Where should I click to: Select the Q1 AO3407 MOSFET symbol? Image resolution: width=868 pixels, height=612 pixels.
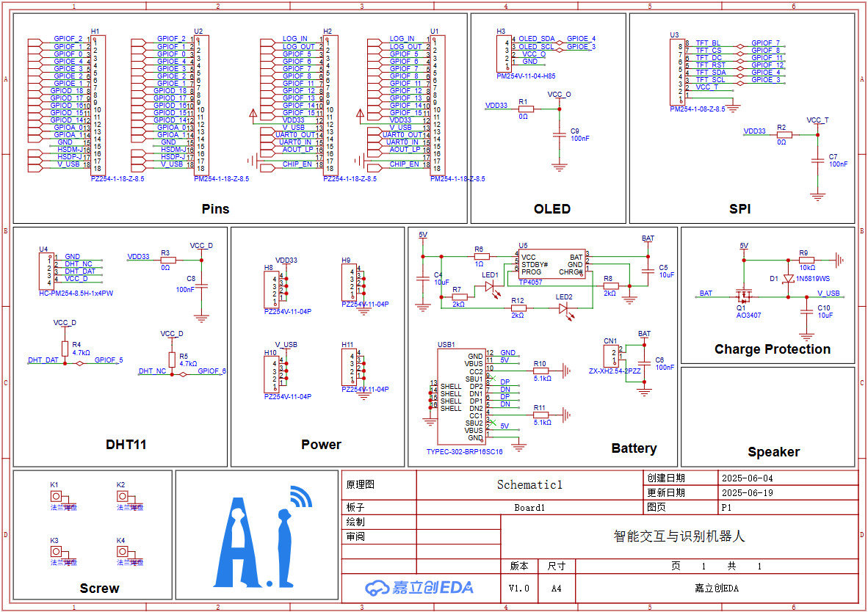pos(745,296)
